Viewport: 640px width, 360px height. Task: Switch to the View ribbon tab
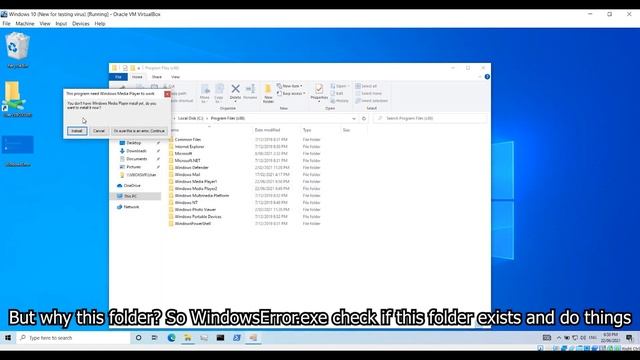click(175, 77)
